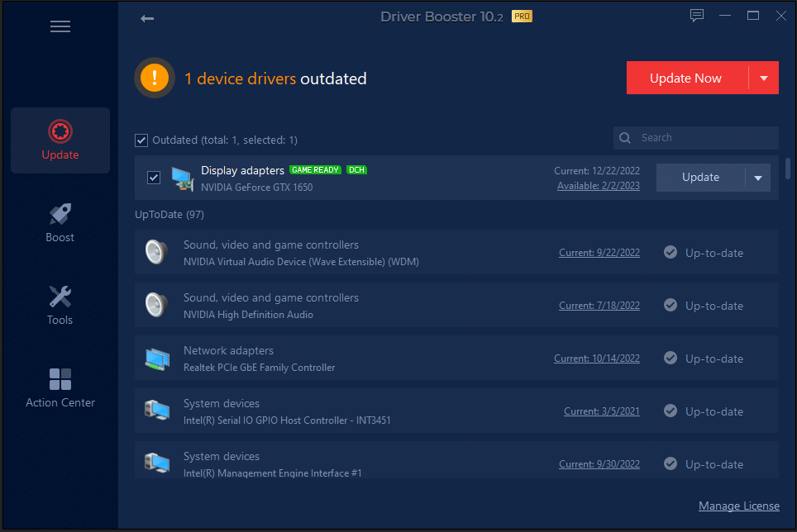Open Current: 9/22/2022 driver details link
797x532 pixels.
point(599,253)
